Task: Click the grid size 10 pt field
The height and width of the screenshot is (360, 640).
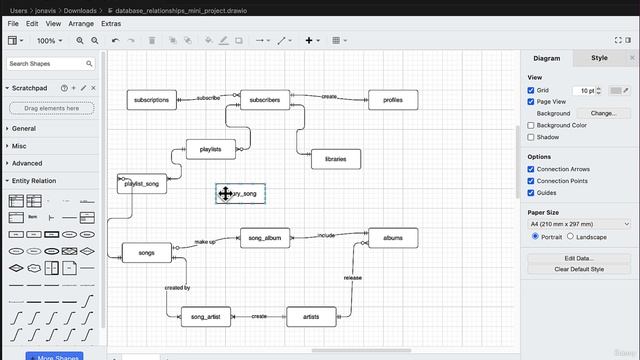Action: [x=584, y=90]
